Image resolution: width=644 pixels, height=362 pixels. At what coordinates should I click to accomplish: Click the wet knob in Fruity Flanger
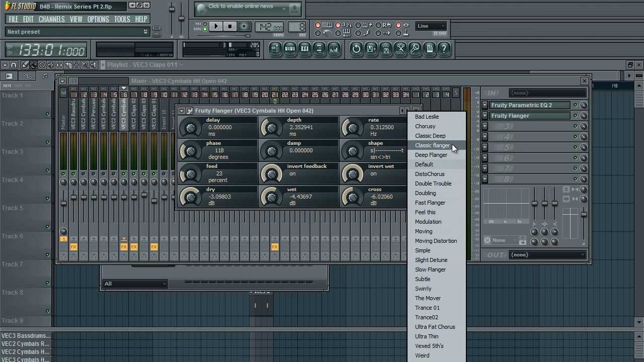click(272, 197)
